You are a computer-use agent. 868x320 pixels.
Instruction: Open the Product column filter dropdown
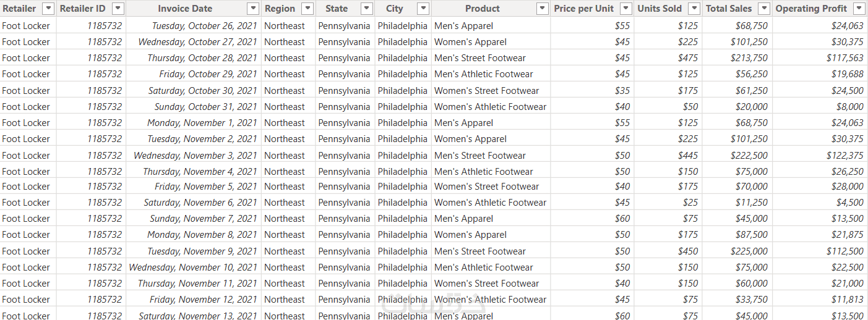(543, 9)
